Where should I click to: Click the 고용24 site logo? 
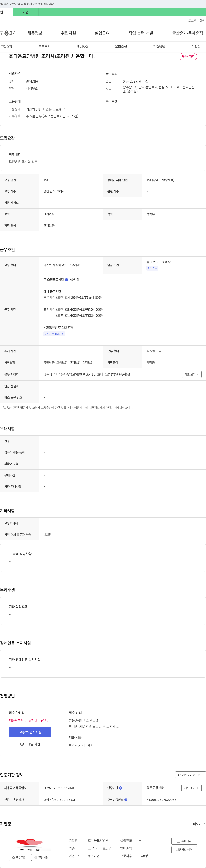[x=8, y=33]
